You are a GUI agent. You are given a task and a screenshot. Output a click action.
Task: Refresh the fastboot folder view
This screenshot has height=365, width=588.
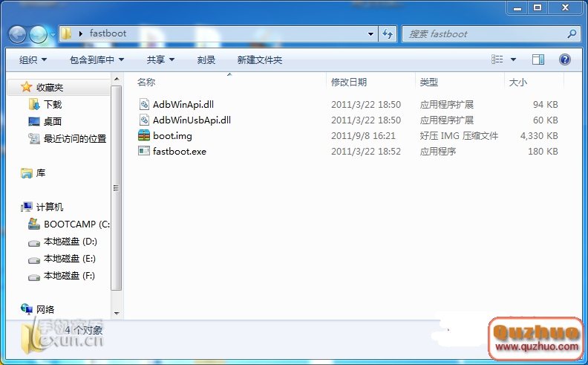coord(388,34)
